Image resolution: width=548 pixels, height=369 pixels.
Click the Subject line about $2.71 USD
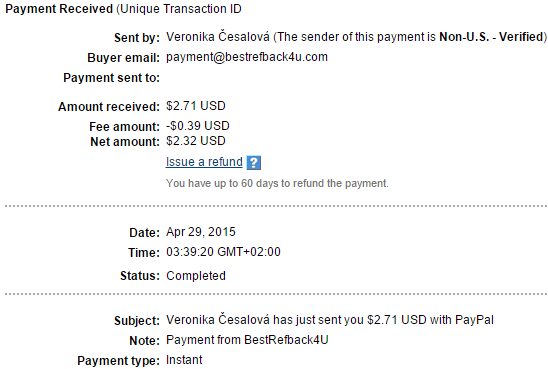pos(330,320)
